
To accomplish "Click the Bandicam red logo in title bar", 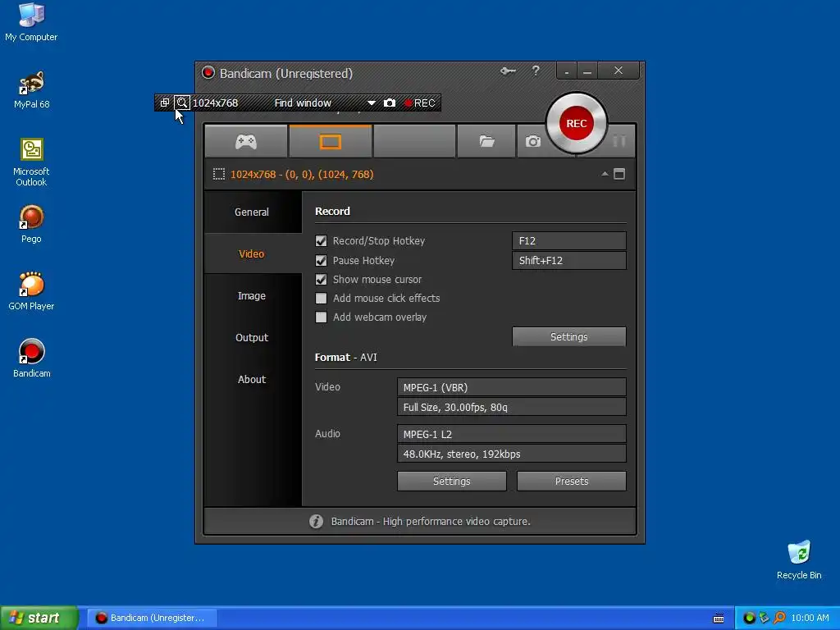I will 208,72.
